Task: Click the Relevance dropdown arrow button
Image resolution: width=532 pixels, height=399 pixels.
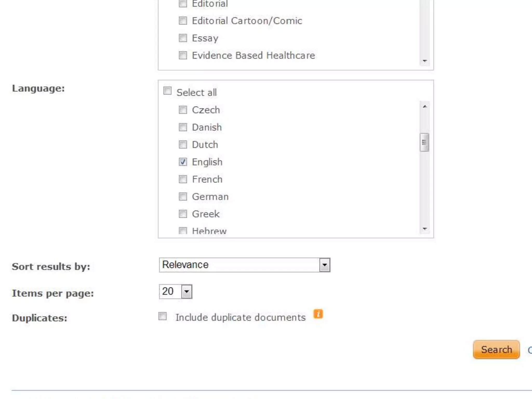Action: (324, 265)
